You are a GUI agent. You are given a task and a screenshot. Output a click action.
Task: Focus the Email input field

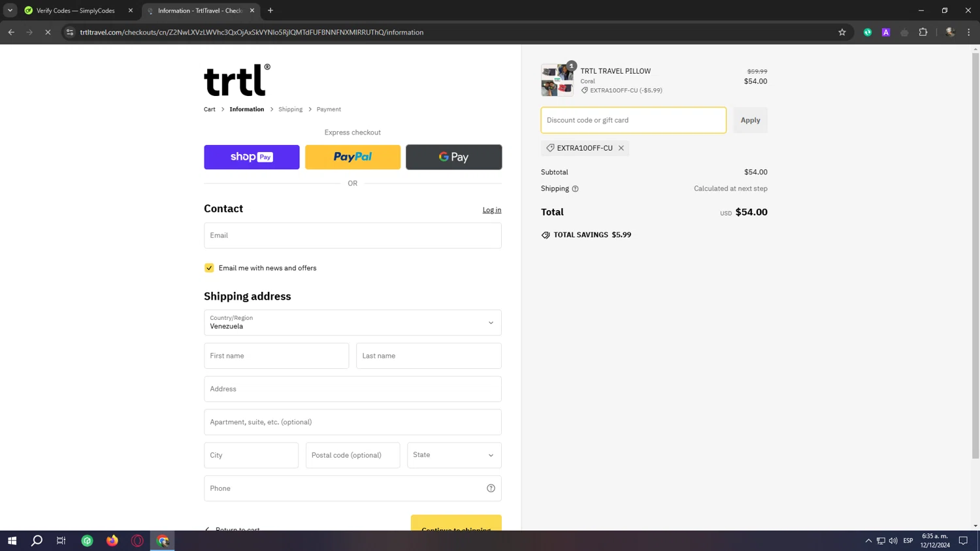353,235
